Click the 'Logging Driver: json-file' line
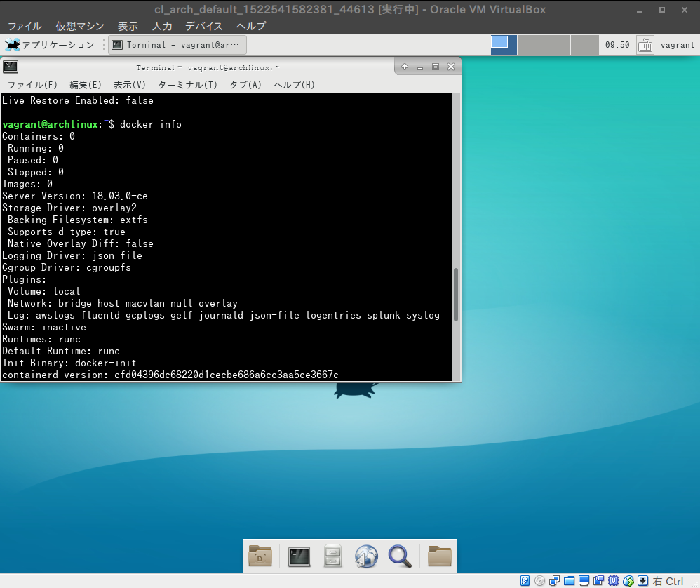Screen dimensions: 700x588 pyautogui.click(x=72, y=256)
